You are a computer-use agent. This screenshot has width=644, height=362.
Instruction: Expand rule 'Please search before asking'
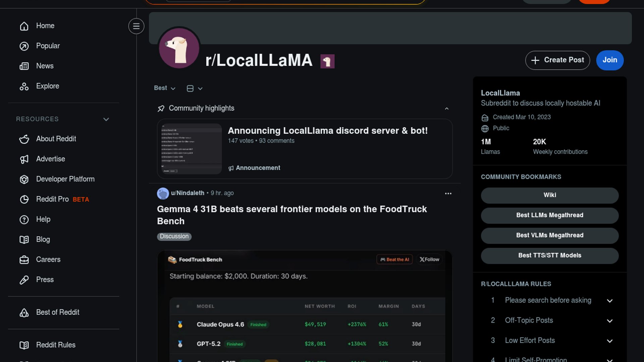(x=609, y=301)
